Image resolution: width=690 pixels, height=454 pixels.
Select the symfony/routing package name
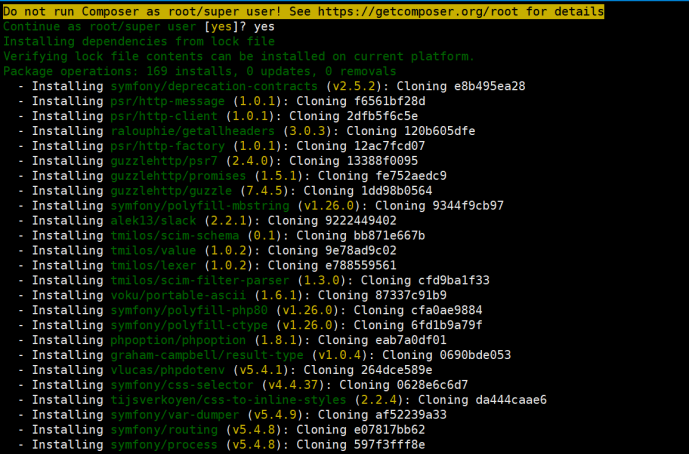coord(164,430)
